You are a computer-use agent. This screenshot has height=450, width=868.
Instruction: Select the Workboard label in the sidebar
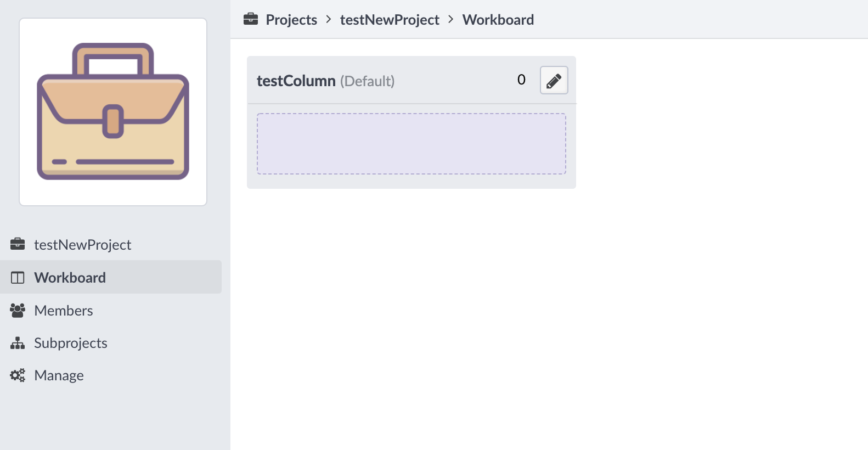click(70, 278)
